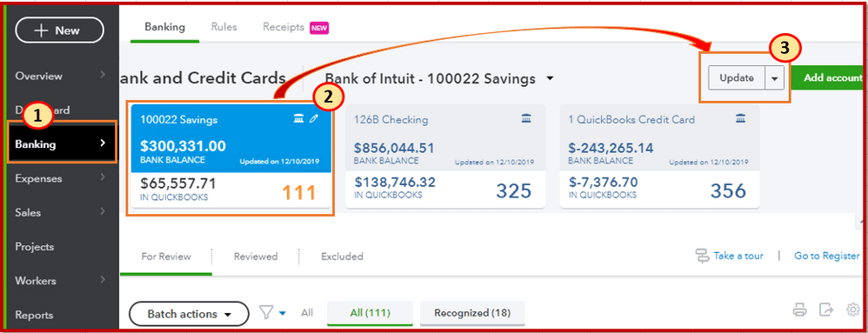Click bank icon on QuickBooks Credit Card card

740,118
